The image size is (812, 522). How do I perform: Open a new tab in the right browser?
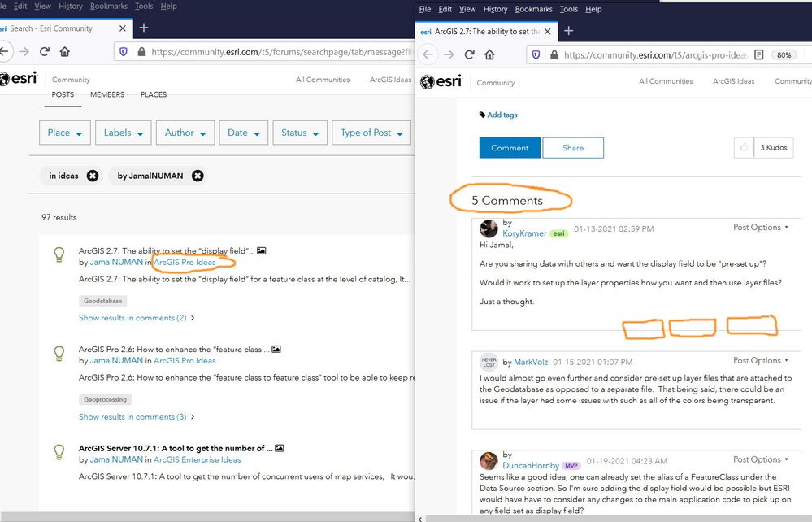(569, 31)
